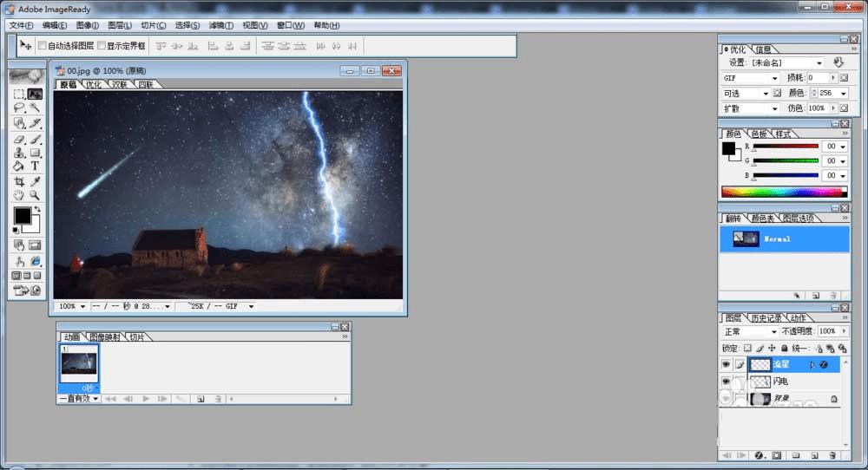Select the Clone Stamp tool
Image resolution: width=868 pixels, height=470 pixels.
(x=19, y=153)
